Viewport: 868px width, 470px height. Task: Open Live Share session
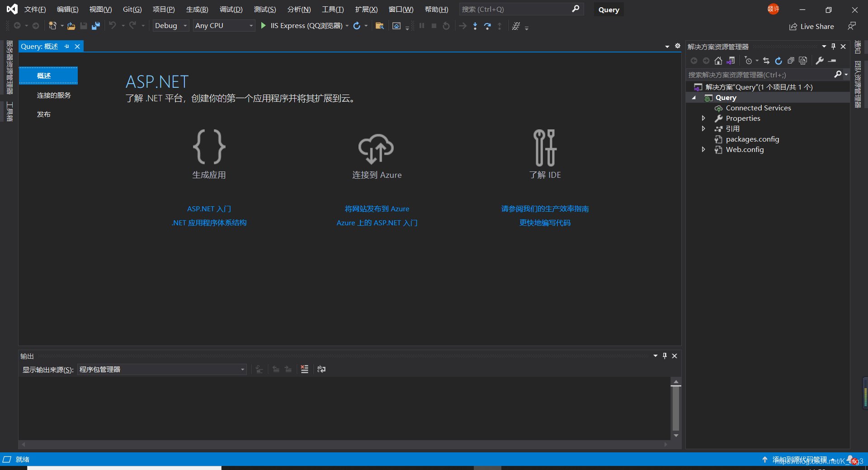click(x=811, y=26)
